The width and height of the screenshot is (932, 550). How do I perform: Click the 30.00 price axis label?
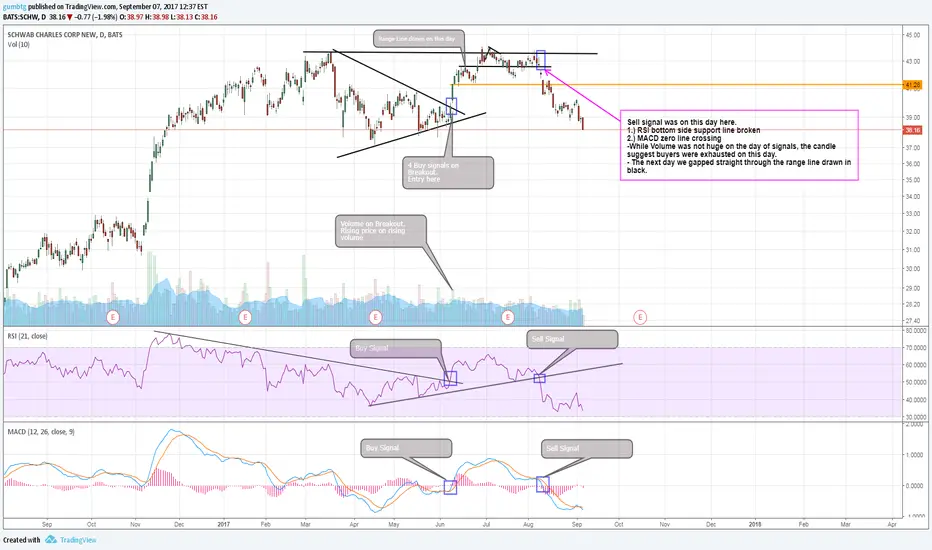[912, 269]
